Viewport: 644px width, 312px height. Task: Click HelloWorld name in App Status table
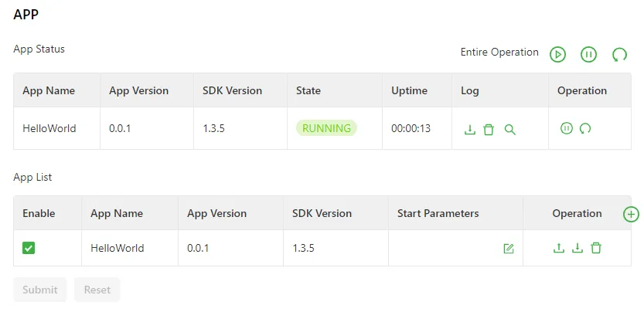pyautogui.click(x=49, y=128)
